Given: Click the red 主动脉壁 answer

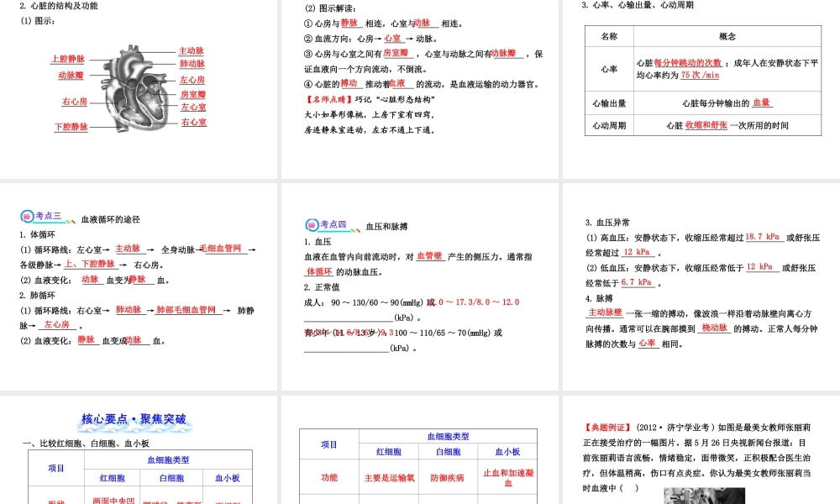Looking at the screenshot, I should click(606, 312).
